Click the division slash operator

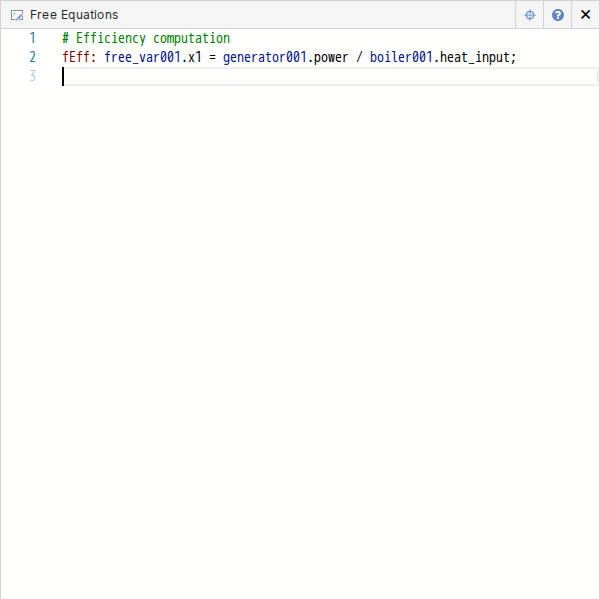tap(359, 57)
